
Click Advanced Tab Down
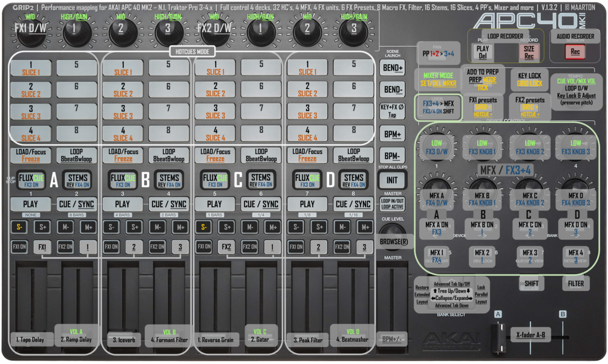[x=452, y=305]
